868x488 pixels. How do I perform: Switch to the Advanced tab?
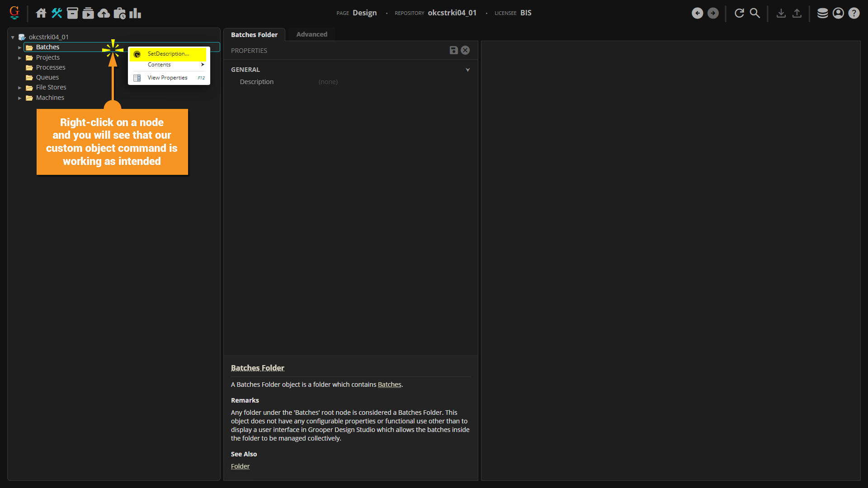coord(311,34)
